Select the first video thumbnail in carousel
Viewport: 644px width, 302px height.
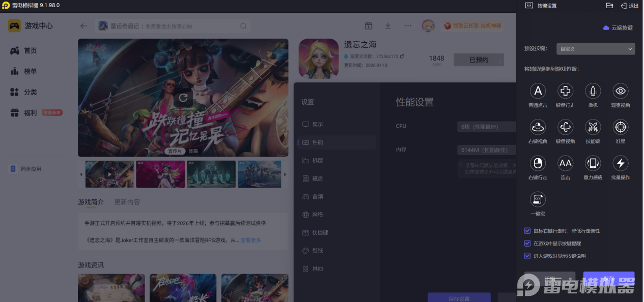[109, 174]
